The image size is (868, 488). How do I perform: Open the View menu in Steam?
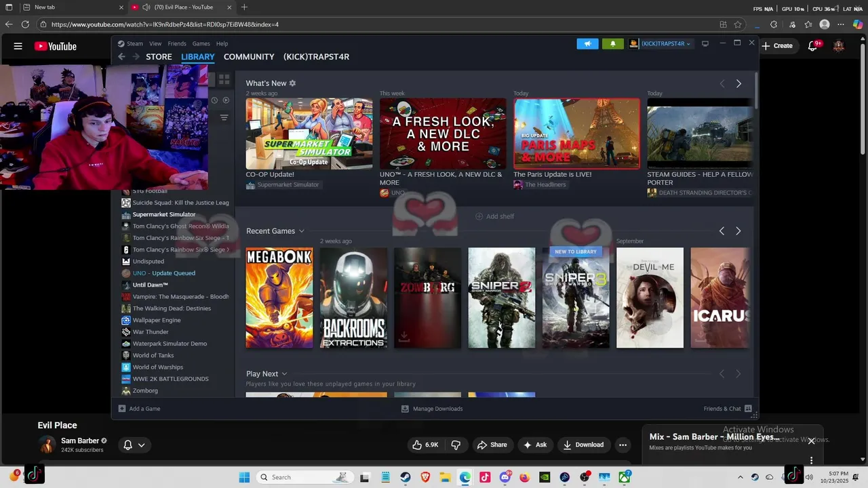155,43
